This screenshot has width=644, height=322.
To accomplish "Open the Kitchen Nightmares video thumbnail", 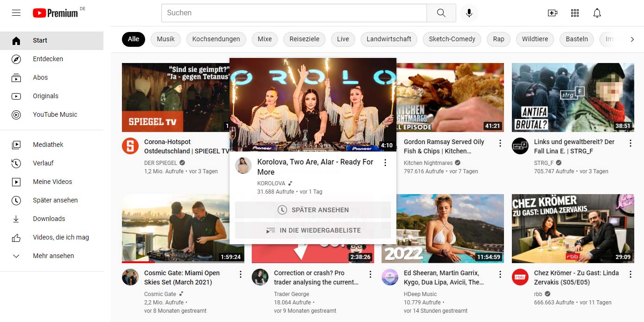I will click(450, 97).
